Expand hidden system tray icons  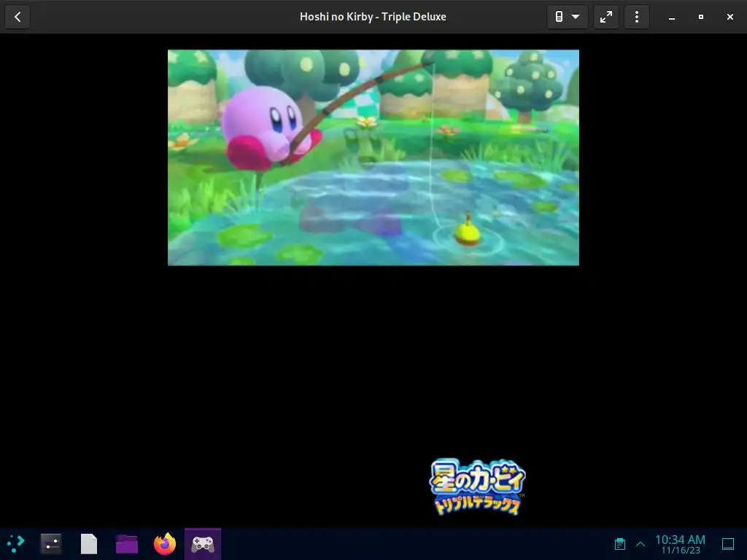click(x=640, y=544)
